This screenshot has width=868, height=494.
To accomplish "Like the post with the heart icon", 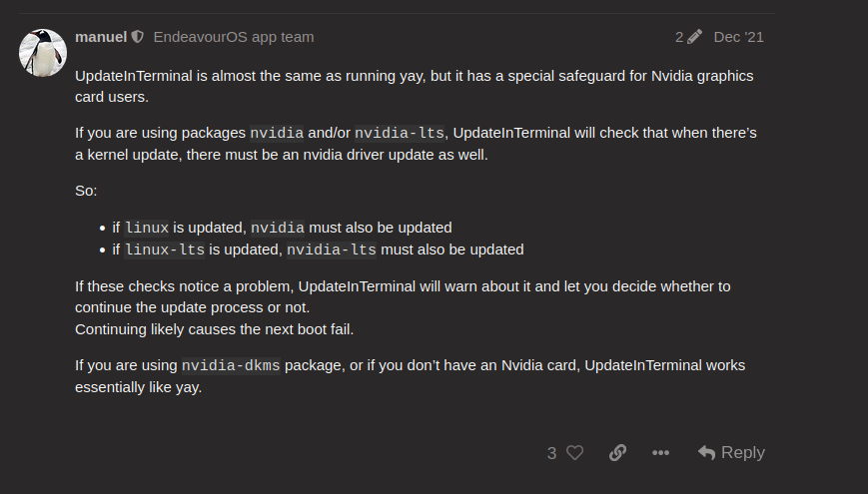I will tap(575, 452).
